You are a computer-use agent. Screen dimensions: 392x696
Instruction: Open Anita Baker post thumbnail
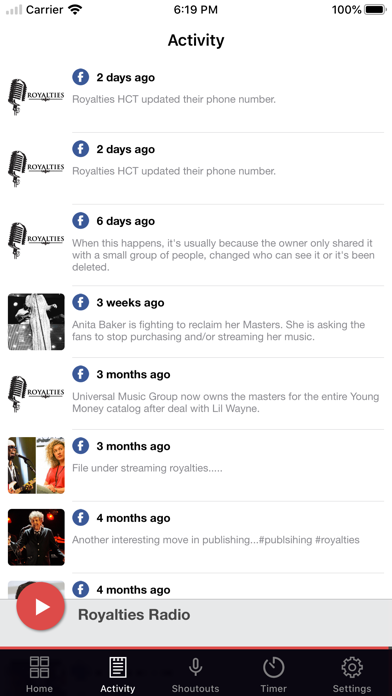36,322
